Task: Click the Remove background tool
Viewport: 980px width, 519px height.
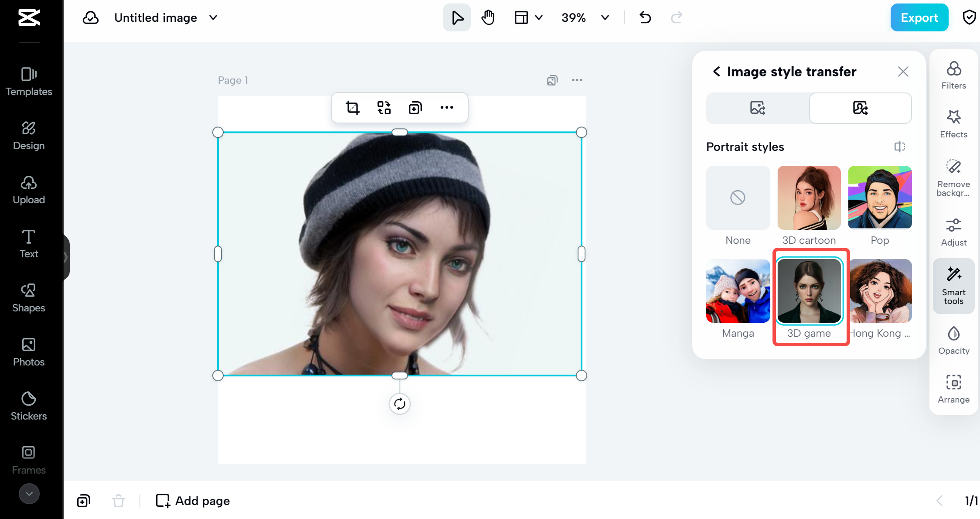Action: [x=953, y=178]
